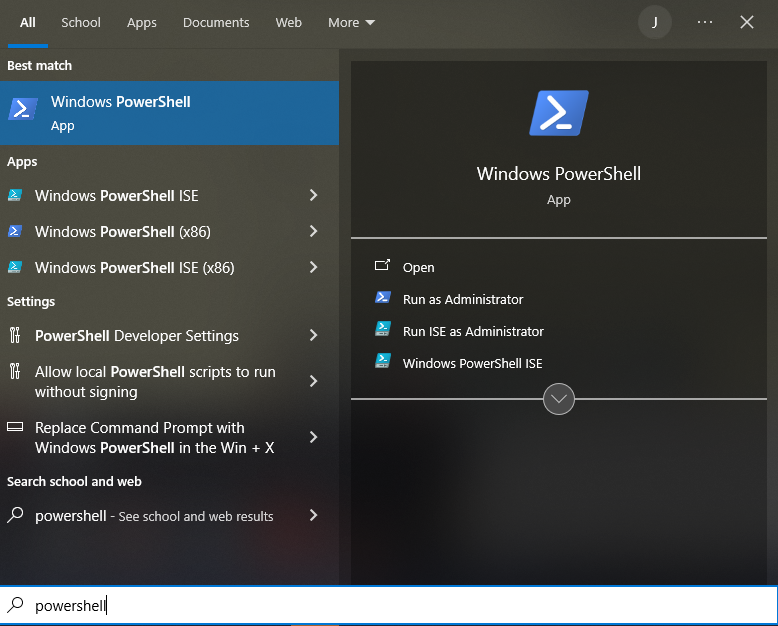Click the Replace Command Prompt setting icon
This screenshot has height=626, width=778.
pos(15,427)
